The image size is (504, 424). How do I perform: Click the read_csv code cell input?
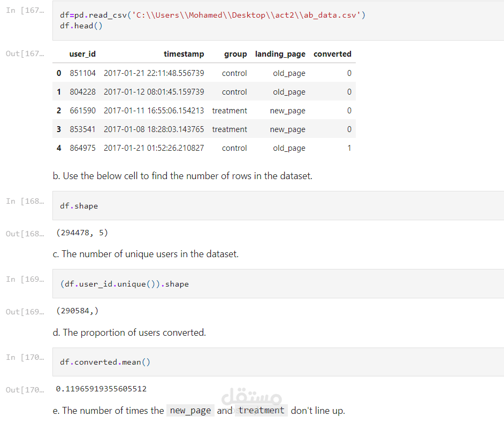(x=278, y=20)
